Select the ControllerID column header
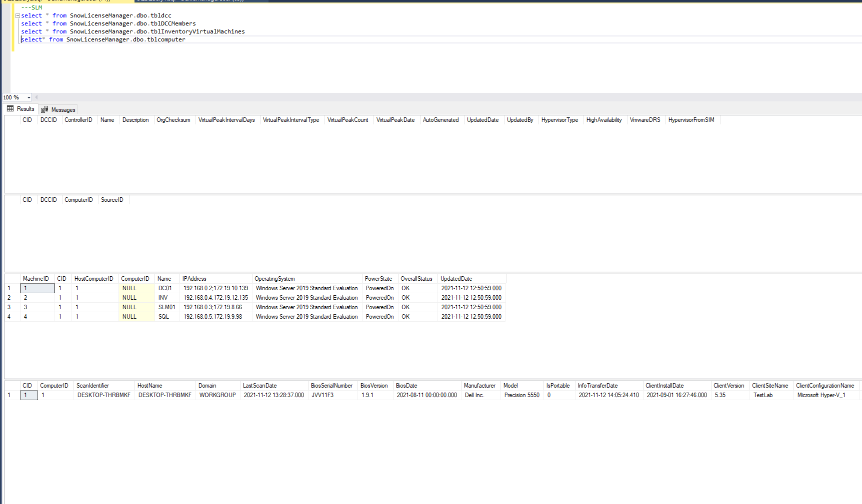Screen dimensions: 862x504 pyautogui.click(x=78, y=120)
